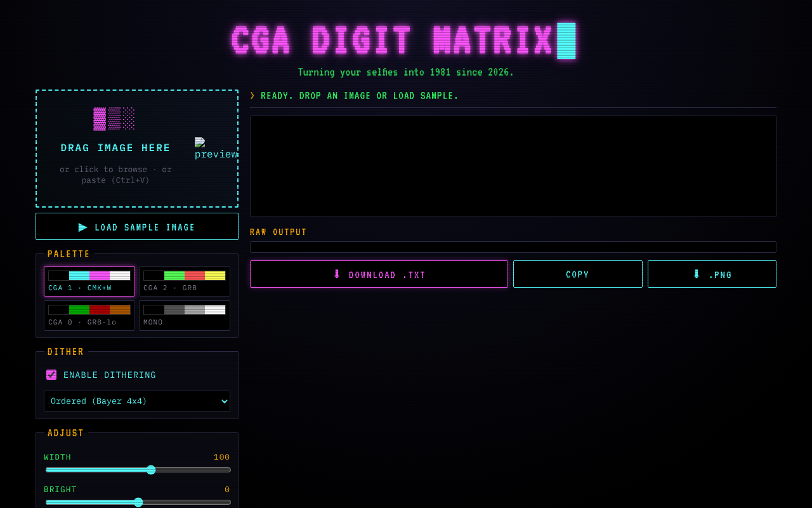Open the Ordered (Bayer 4x4) dropdown
812x508 pixels.
tap(137, 401)
